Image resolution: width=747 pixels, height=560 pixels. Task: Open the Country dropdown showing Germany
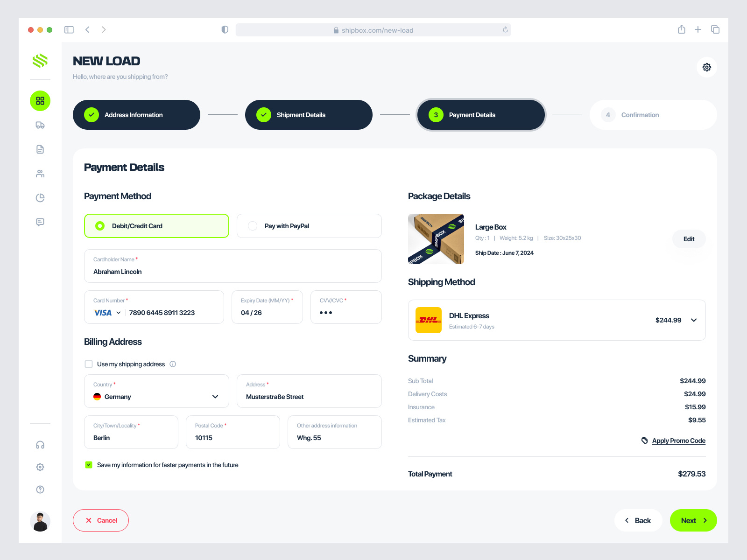coord(215,397)
